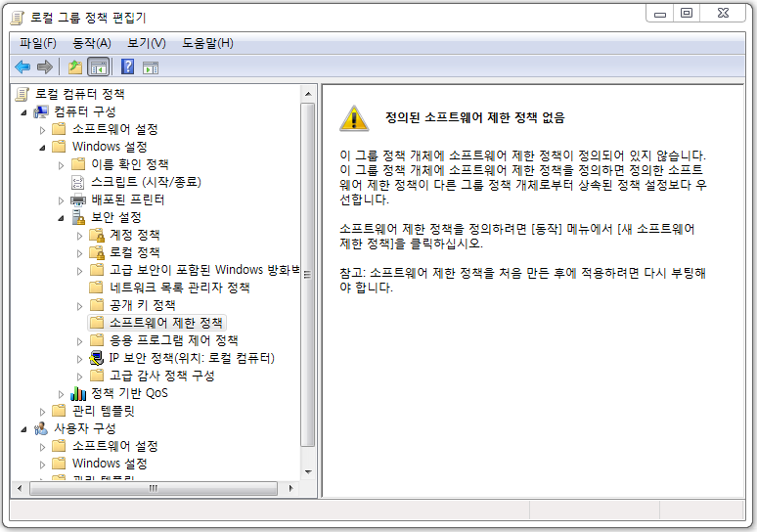757x532 pixels.
Task: Select the 정책 기반 QoS tree item
Action: [x=129, y=393]
